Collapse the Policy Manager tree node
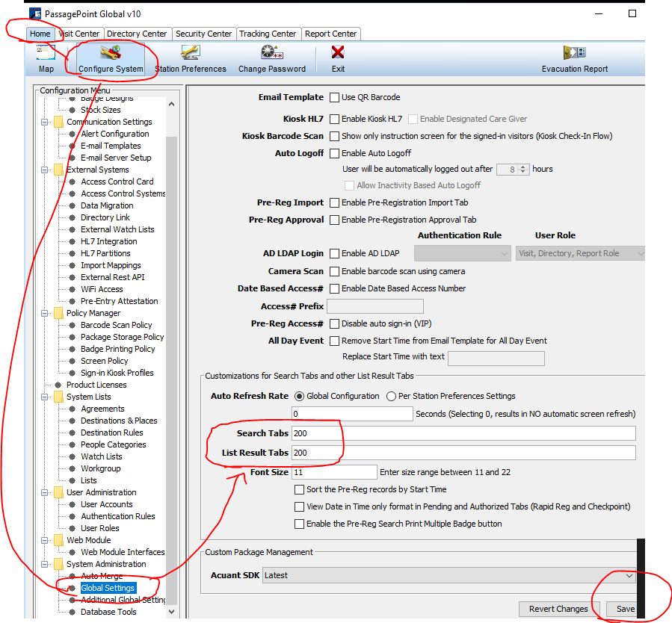 (44, 314)
